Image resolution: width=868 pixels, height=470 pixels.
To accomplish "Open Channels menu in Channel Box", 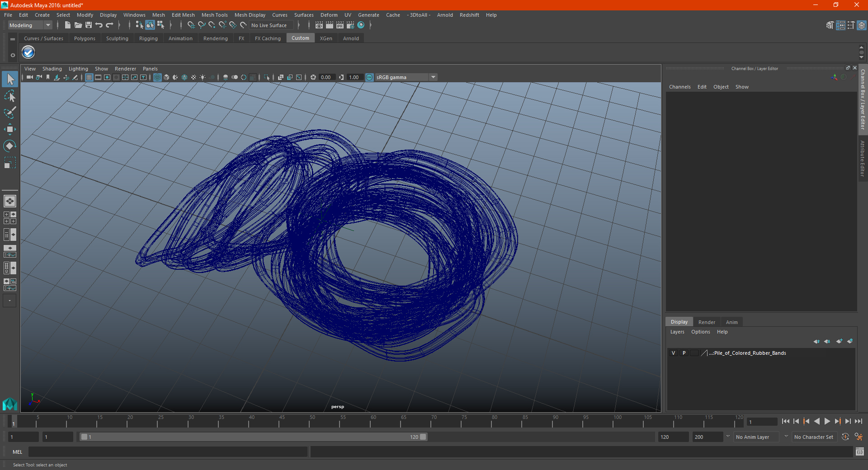I will [680, 87].
